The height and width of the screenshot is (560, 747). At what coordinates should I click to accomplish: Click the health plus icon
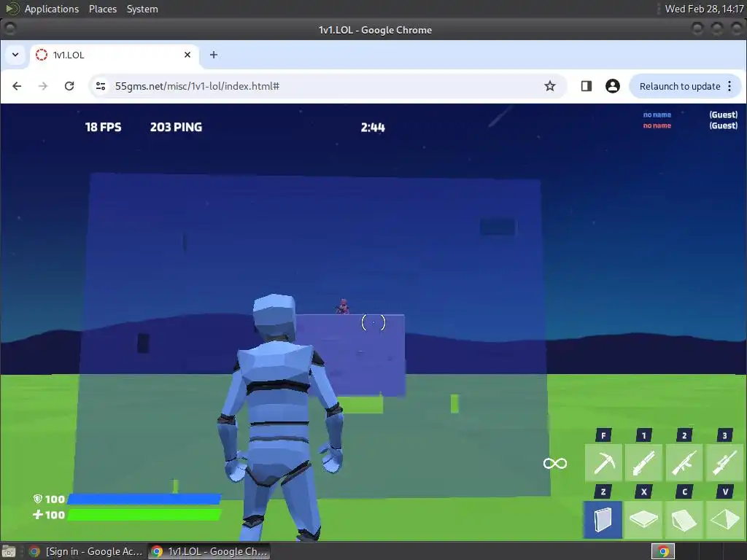(x=38, y=515)
